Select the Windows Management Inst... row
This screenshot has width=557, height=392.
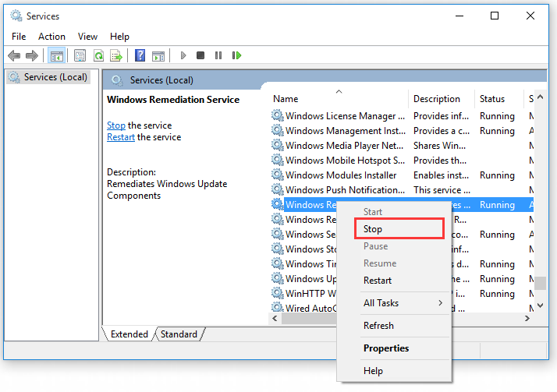tap(402, 131)
